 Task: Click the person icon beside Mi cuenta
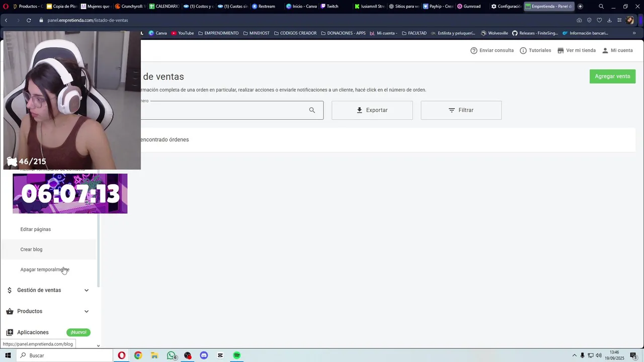click(605, 51)
